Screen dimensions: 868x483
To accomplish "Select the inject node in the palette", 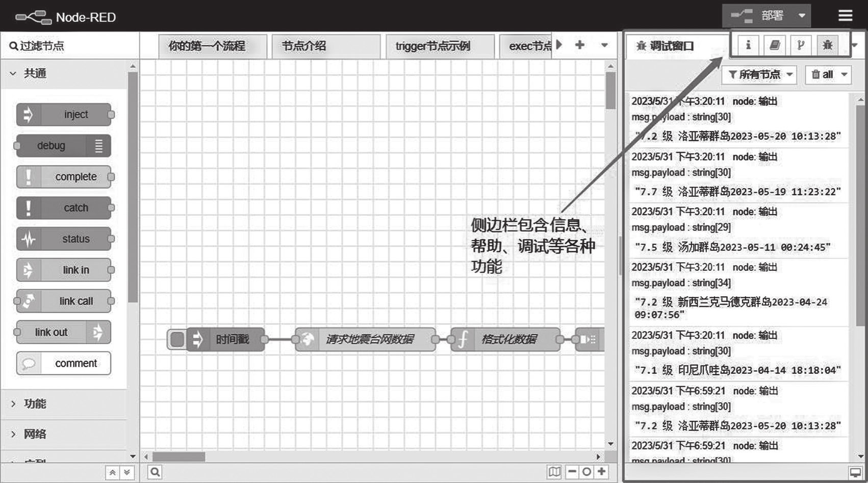I will click(64, 114).
